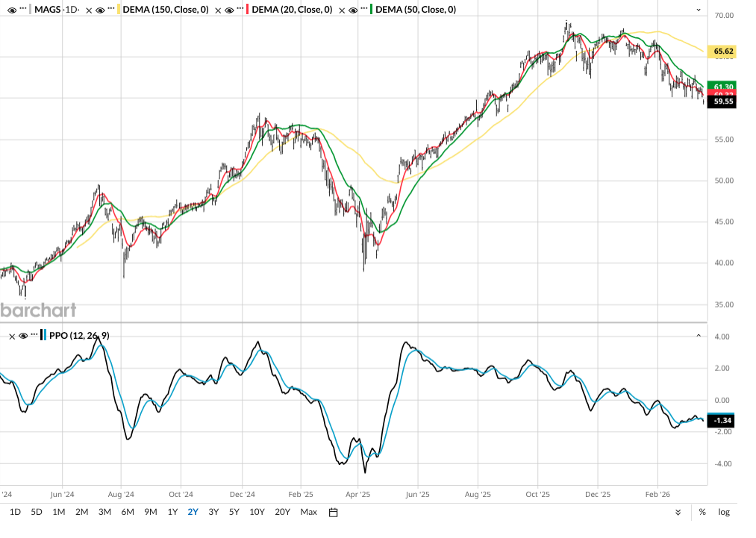Select the 6M time range
The height and width of the screenshot is (538, 756).
click(x=128, y=512)
